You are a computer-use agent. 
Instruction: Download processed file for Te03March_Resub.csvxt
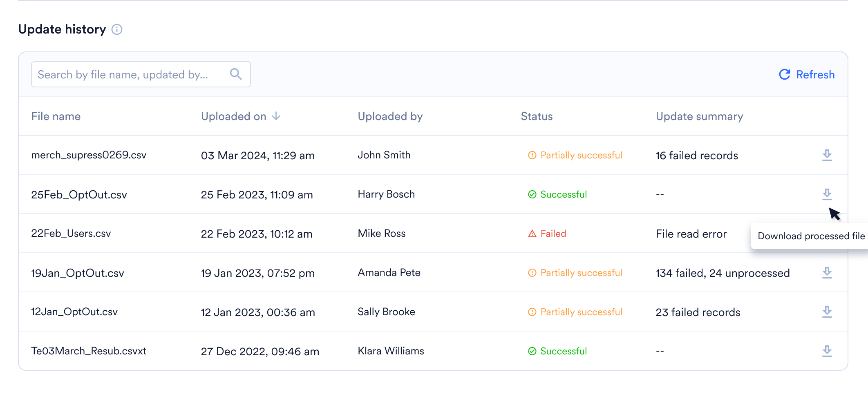(x=827, y=351)
